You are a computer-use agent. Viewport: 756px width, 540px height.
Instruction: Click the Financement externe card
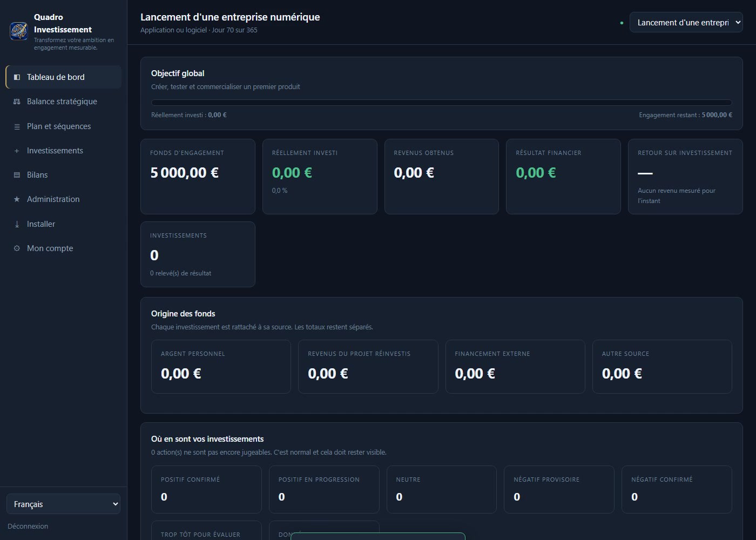point(515,367)
